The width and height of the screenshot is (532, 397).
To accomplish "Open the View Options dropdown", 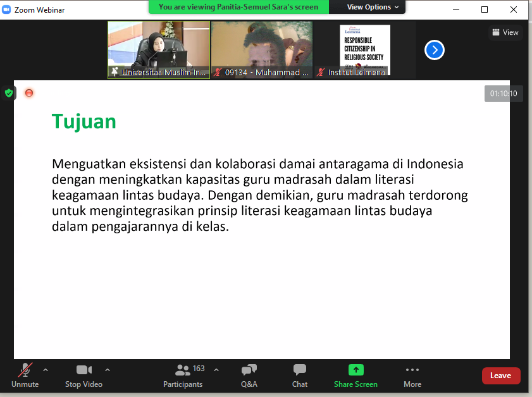I will pos(372,7).
